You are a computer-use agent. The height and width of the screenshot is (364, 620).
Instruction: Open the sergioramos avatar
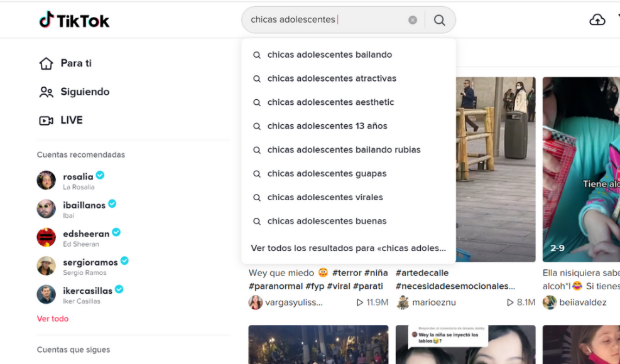(46, 265)
